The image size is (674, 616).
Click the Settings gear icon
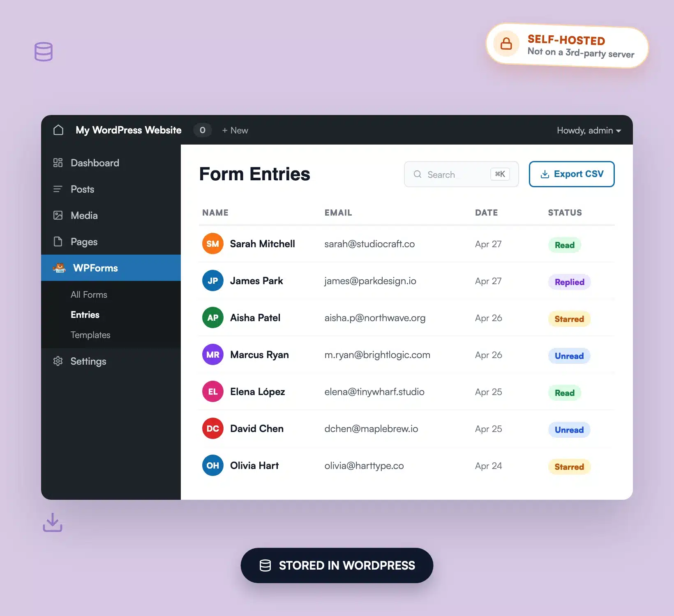[58, 361]
